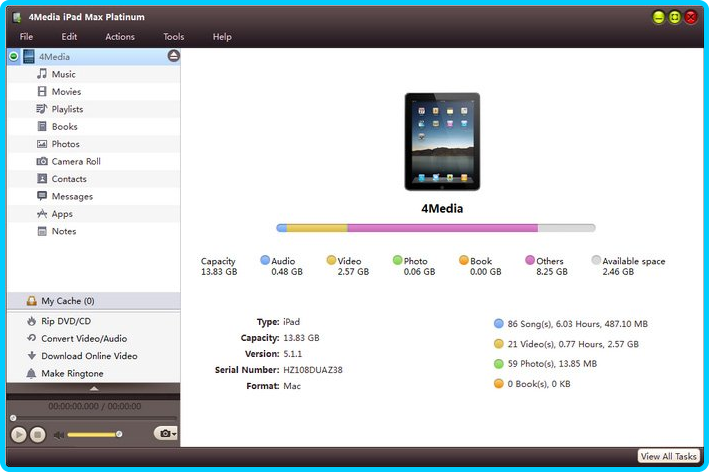Close the window with red button
The image size is (709, 472).
[x=691, y=18]
